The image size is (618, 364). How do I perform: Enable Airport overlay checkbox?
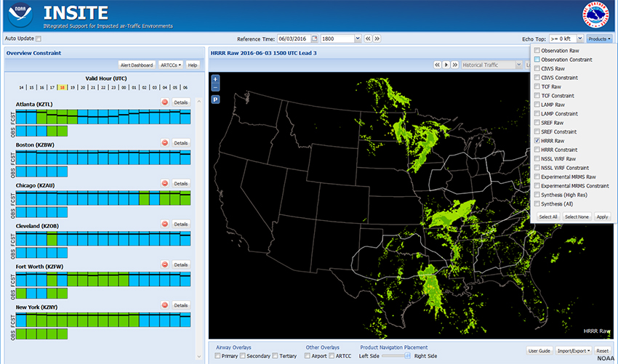[308, 356]
